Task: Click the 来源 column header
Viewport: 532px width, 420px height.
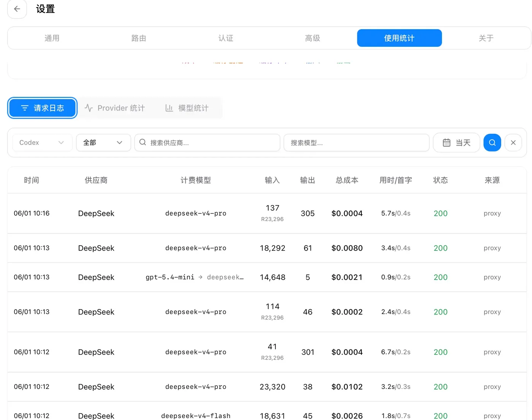Action: point(492,180)
